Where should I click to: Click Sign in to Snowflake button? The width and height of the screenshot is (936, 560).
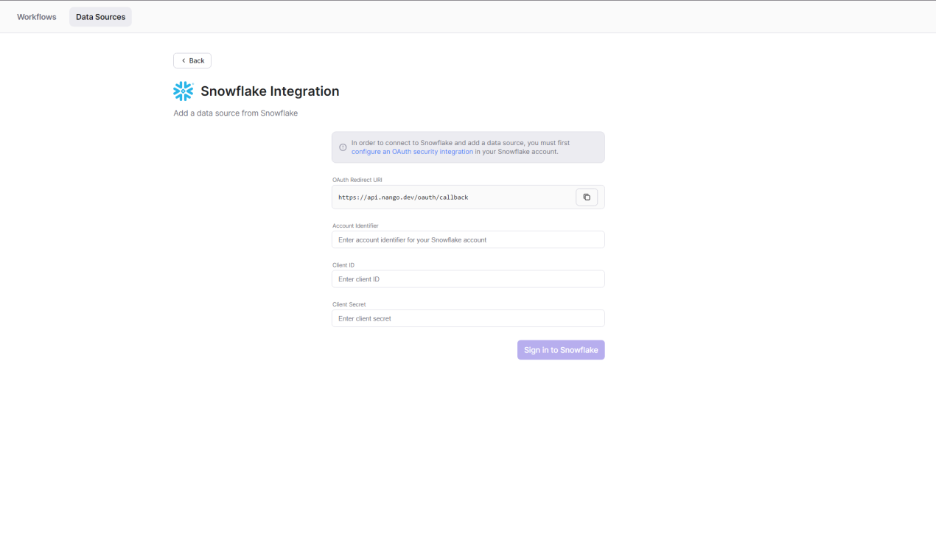tap(561, 350)
